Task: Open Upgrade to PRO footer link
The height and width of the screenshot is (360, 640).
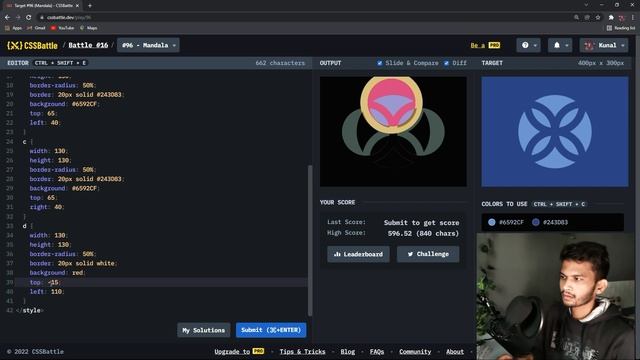Action: click(x=239, y=351)
